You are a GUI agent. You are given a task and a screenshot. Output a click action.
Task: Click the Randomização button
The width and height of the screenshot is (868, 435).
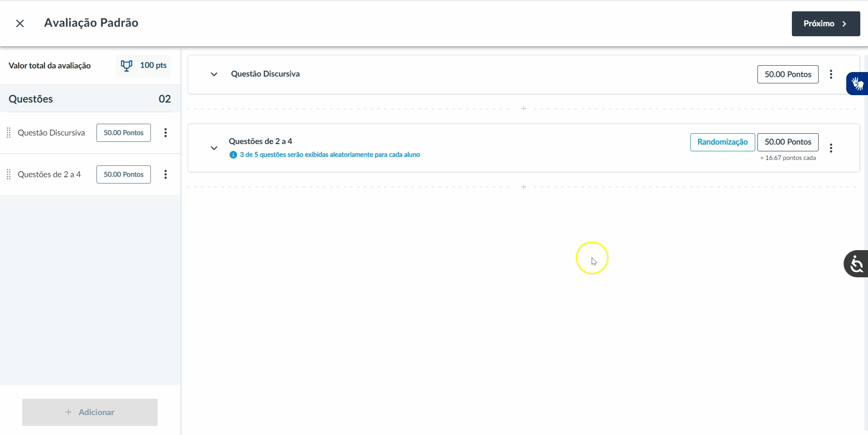coord(723,142)
